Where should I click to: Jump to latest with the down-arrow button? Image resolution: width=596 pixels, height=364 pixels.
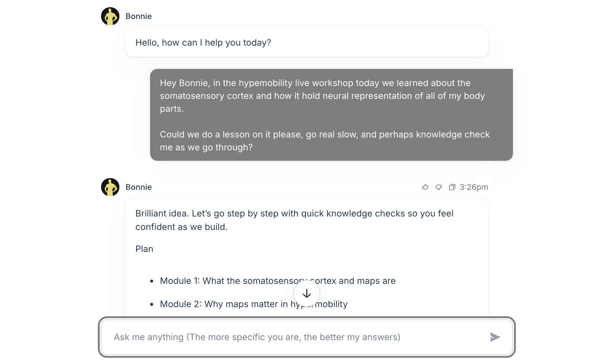point(307,293)
